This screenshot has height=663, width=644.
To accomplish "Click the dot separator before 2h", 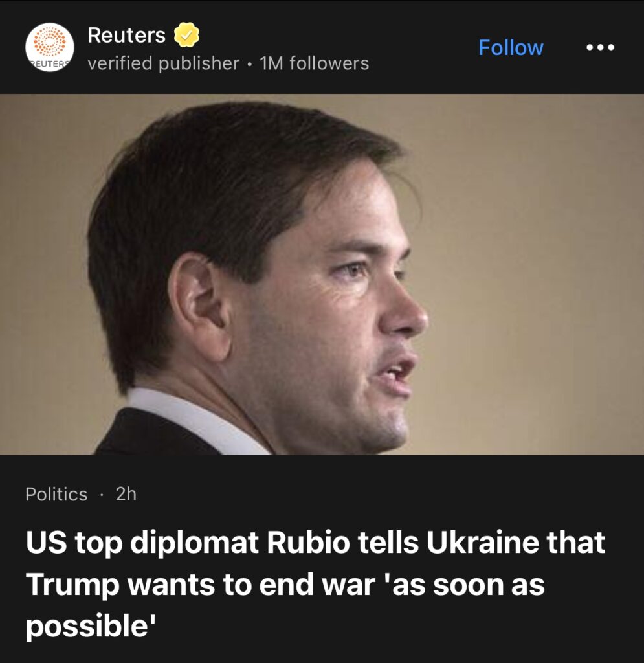I will coord(102,494).
